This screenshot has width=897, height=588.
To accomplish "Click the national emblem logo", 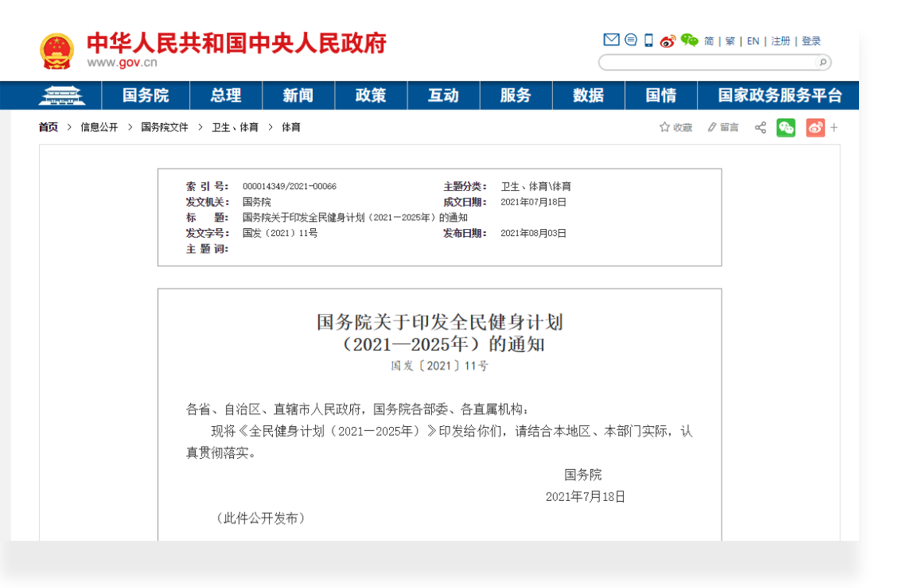I will coord(57,51).
